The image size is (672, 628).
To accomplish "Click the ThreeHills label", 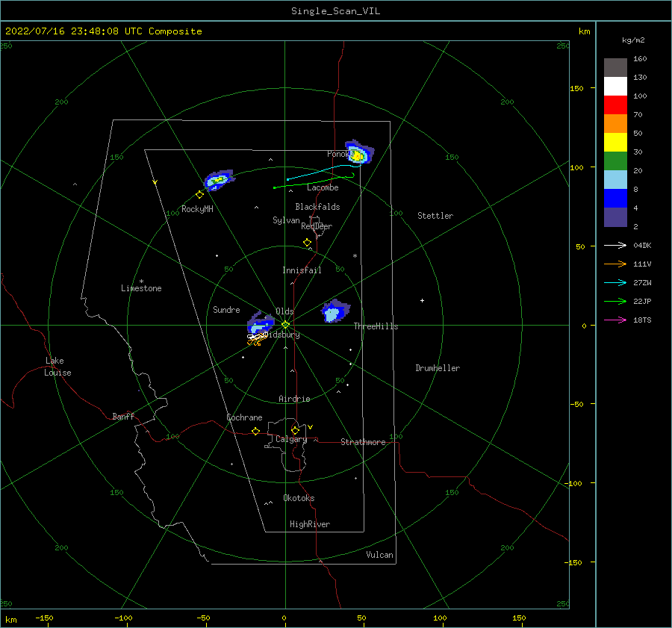I will click(x=376, y=326).
